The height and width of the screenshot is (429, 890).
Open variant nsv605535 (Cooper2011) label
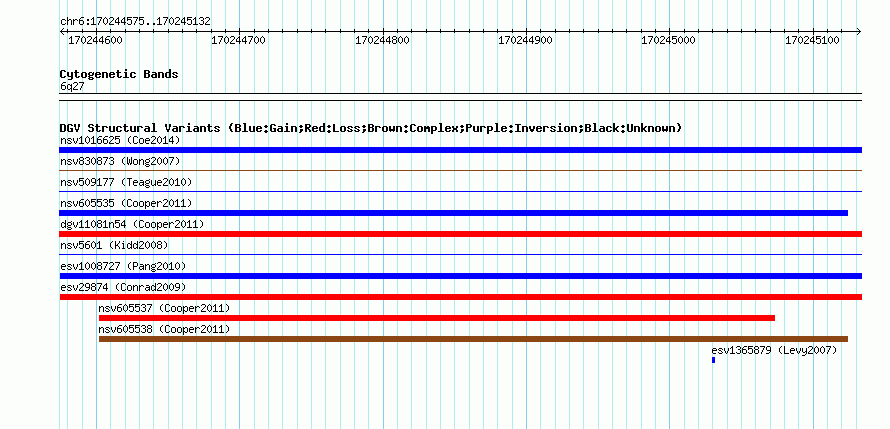pos(126,203)
